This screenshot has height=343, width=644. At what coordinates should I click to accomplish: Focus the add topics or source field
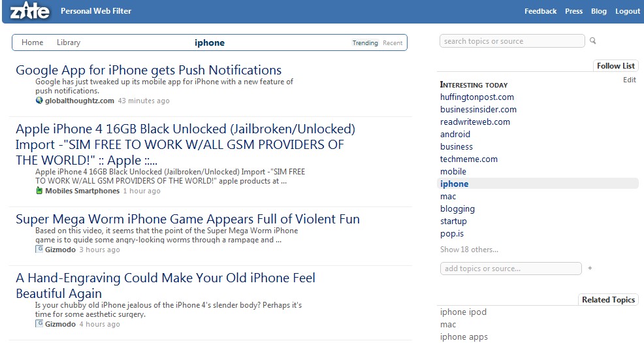510,269
